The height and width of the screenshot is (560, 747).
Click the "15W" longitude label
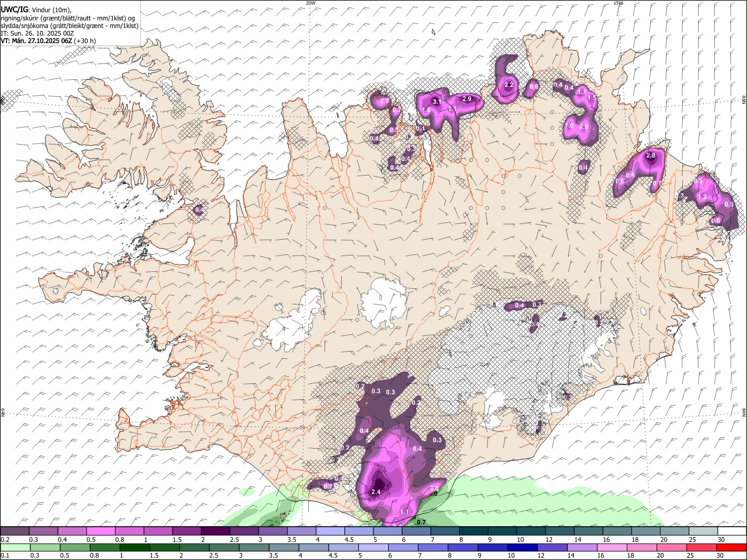pos(618,3)
